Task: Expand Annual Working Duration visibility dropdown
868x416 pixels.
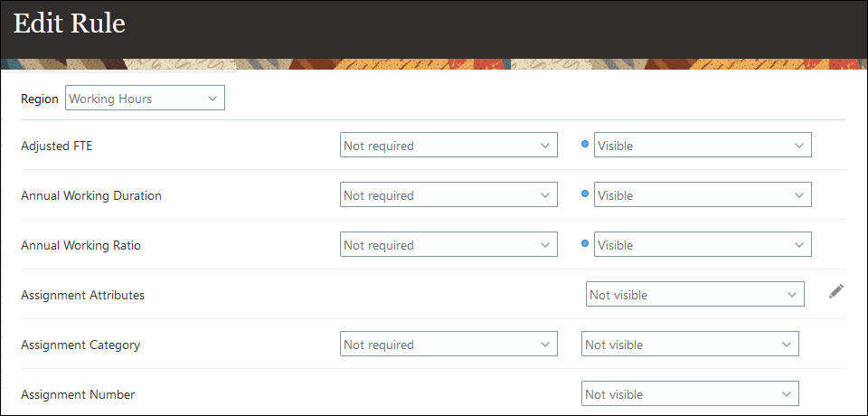Action: [x=703, y=195]
